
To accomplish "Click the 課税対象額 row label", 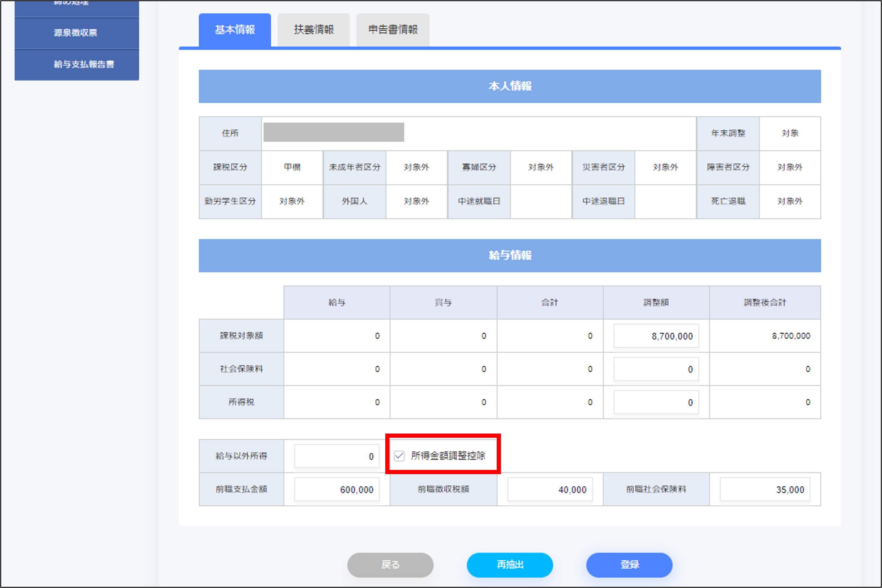I will [242, 336].
